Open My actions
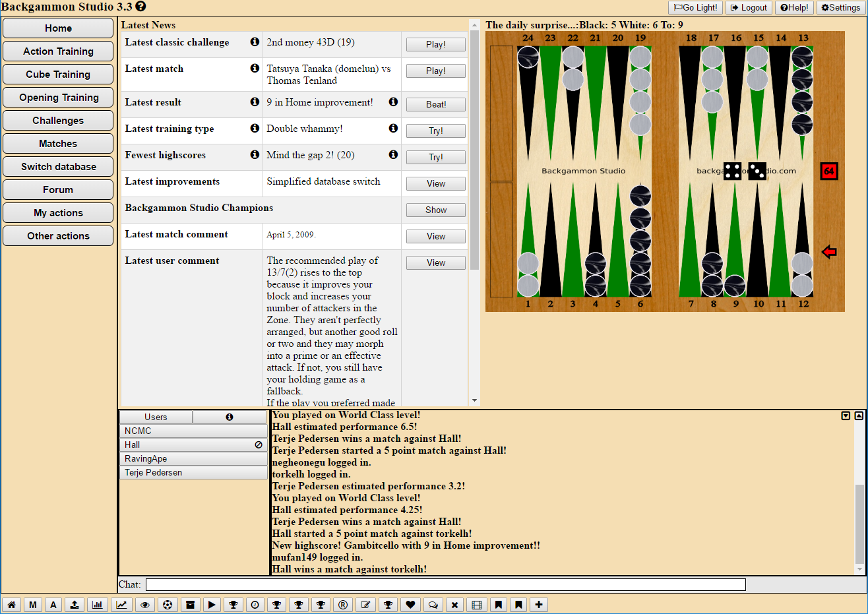Viewport: 868px width, 614px height. pos(58,212)
